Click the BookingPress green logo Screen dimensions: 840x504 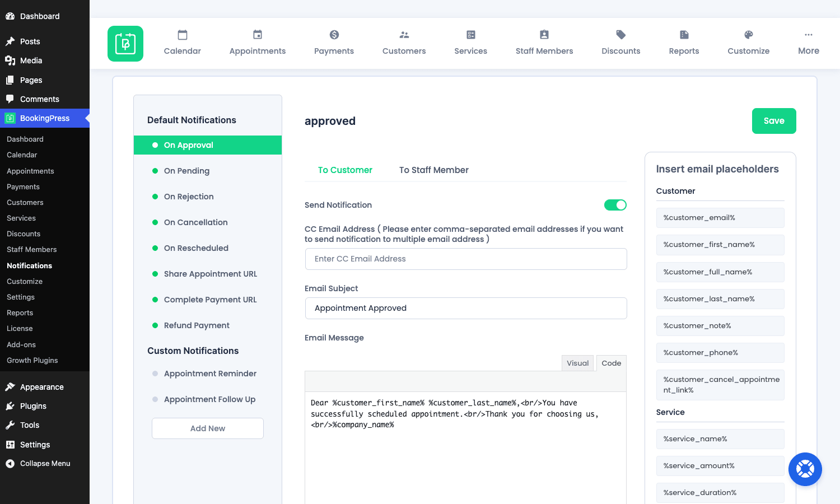125,44
